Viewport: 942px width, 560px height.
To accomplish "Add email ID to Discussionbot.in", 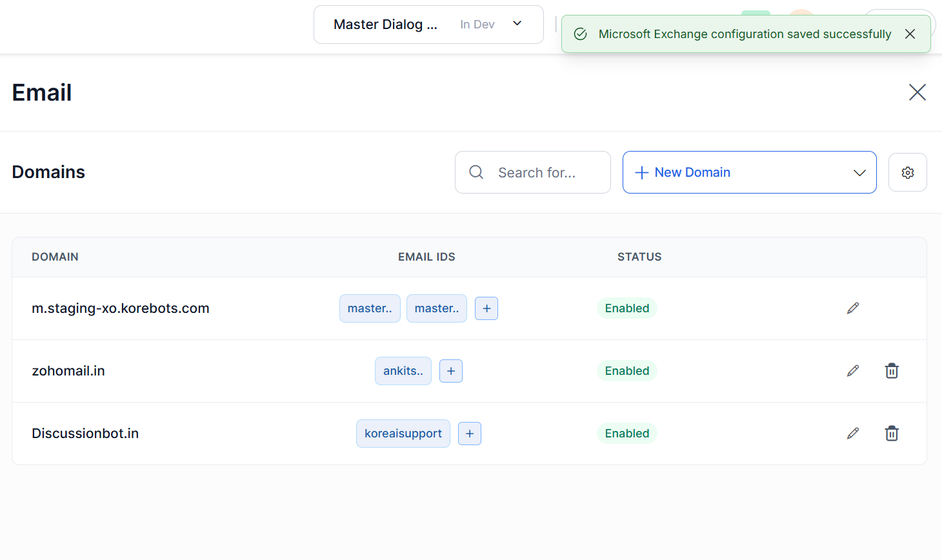I will point(470,434).
